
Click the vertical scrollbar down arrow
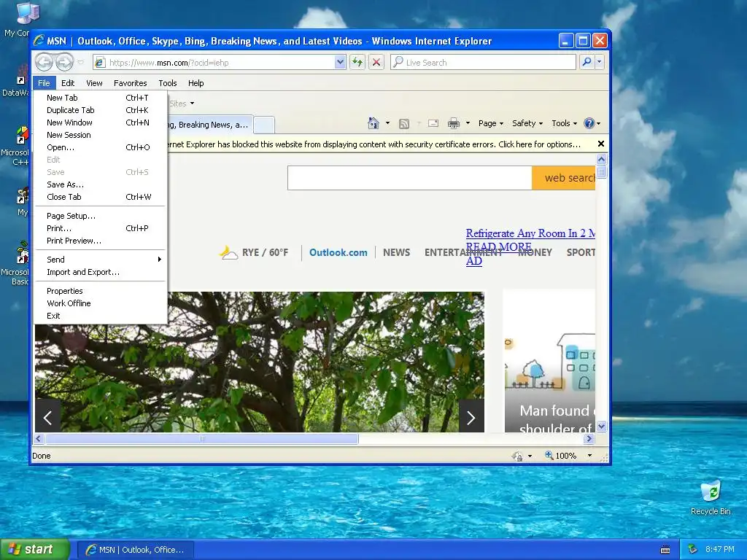pos(601,426)
